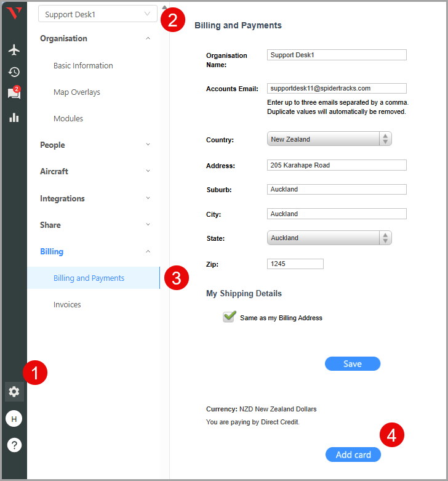448x481 pixels.
Task: Expand the Integrations section
Action: pyautogui.click(x=95, y=198)
